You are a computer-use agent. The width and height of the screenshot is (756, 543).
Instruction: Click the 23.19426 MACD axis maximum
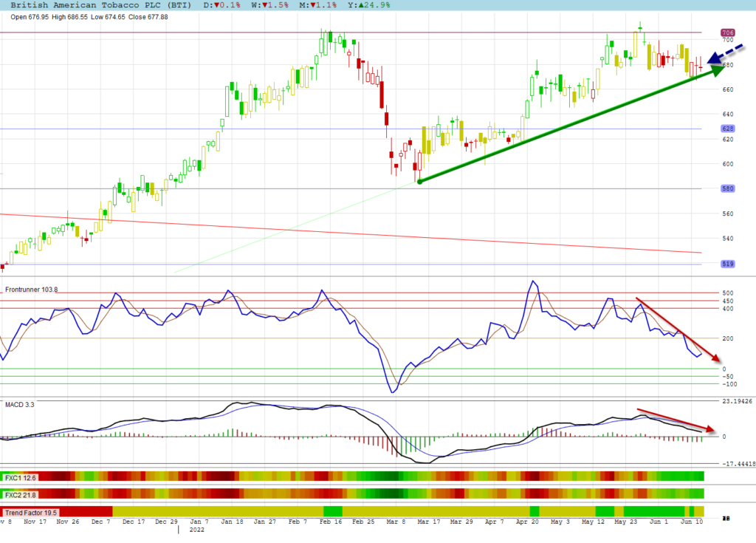737,401
